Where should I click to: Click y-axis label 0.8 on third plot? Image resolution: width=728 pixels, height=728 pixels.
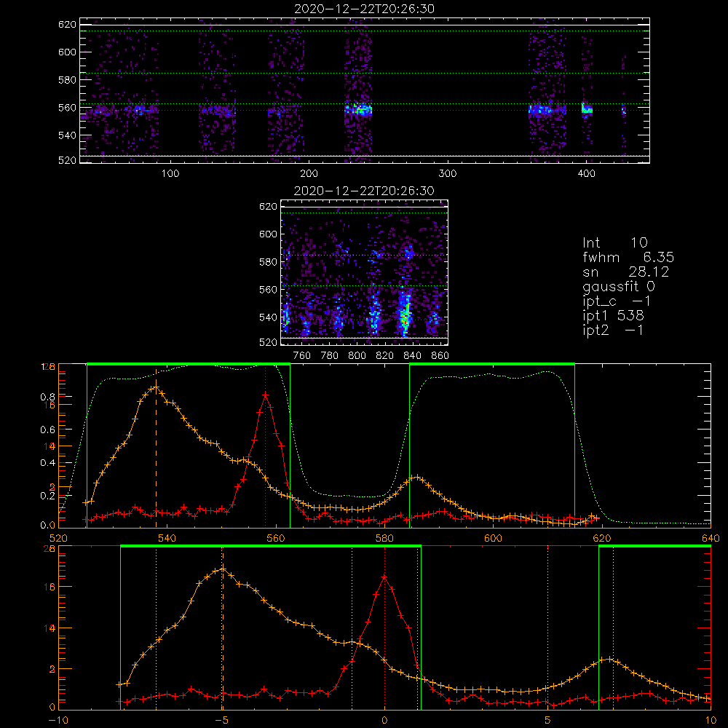(x=48, y=397)
